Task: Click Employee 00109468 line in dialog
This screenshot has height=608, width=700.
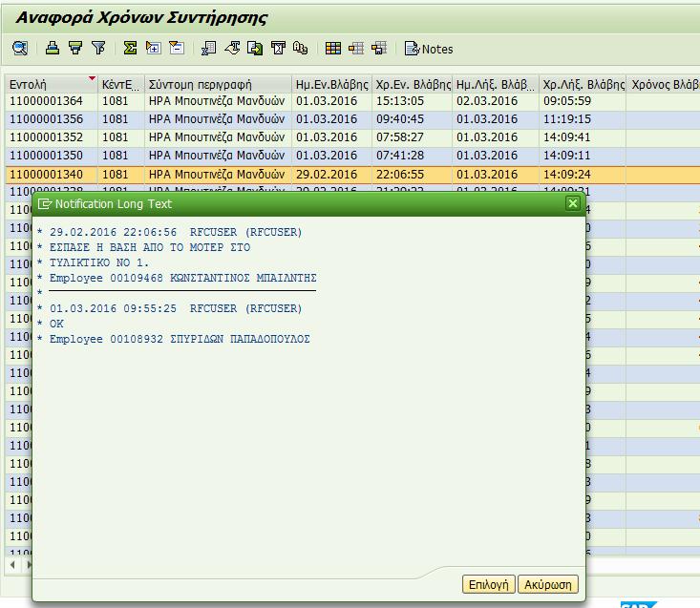Action: [183, 278]
